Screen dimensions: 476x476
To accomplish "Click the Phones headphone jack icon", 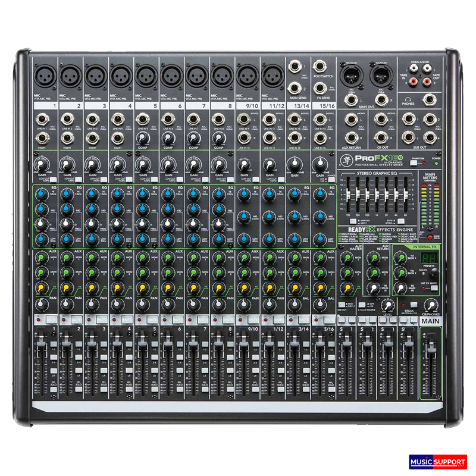I will (408, 100).
